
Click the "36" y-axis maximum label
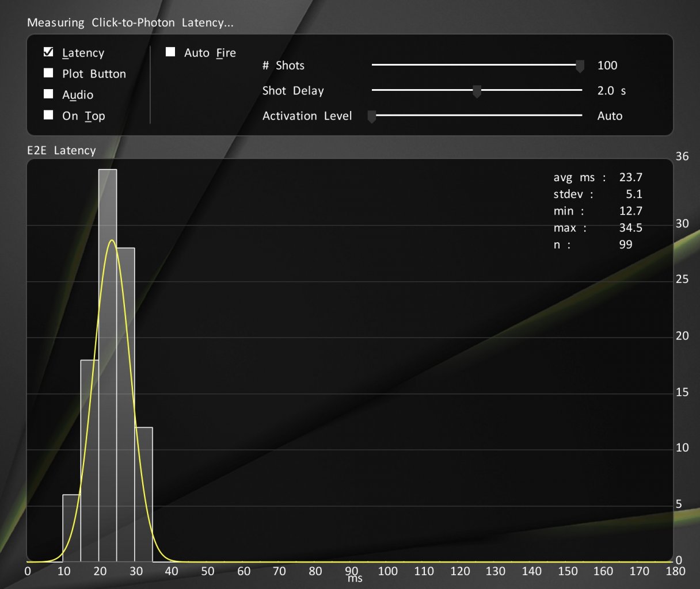[682, 156]
